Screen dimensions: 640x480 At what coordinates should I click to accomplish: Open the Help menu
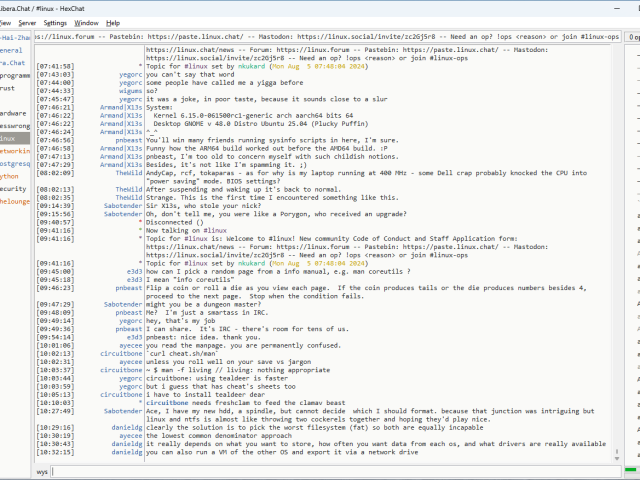click(x=113, y=22)
